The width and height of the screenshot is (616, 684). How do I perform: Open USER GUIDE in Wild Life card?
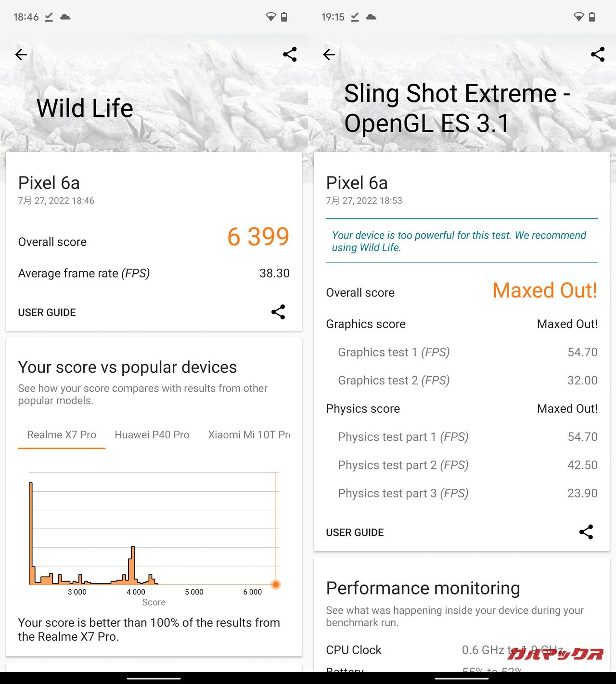click(x=47, y=313)
